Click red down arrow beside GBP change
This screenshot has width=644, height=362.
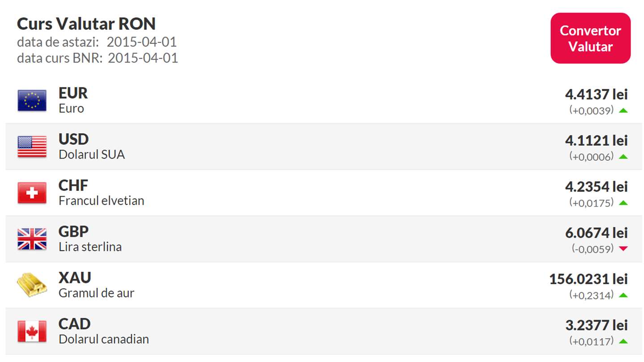[623, 249]
